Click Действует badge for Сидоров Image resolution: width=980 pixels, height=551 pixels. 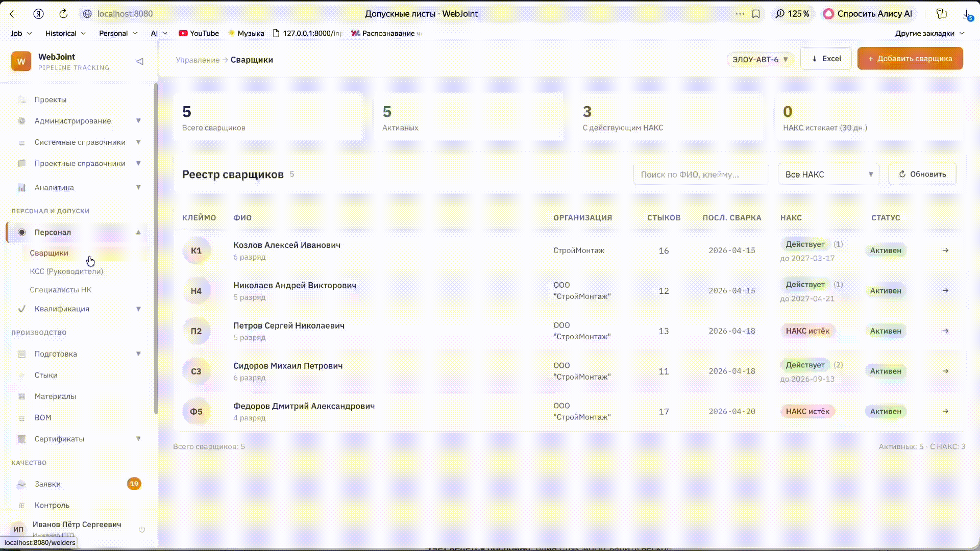(x=805, y=365)
